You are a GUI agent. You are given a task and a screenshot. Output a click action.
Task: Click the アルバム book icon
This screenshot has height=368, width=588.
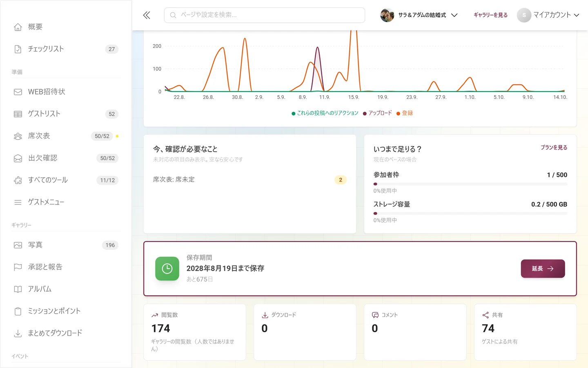click(18, 289)
